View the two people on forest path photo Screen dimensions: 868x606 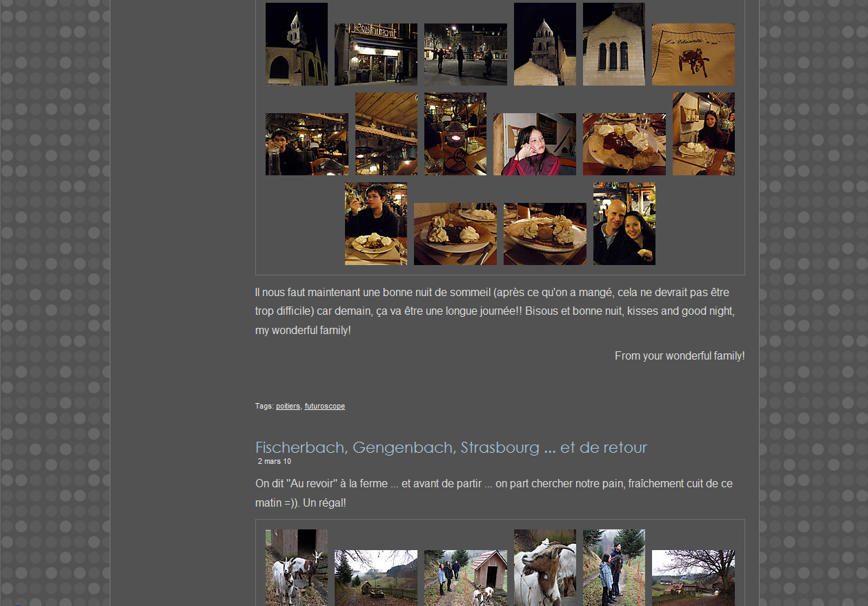coord(613,567)
